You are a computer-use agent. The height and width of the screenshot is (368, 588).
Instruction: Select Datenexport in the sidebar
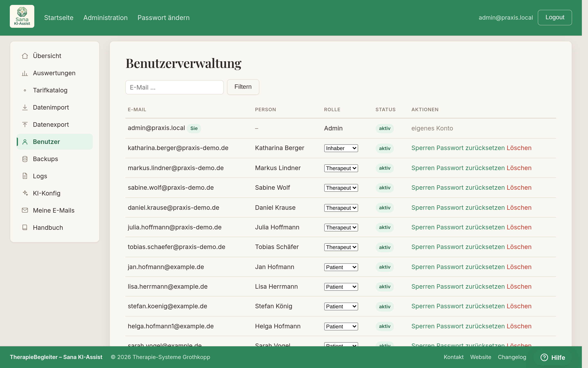click(55, 125)
